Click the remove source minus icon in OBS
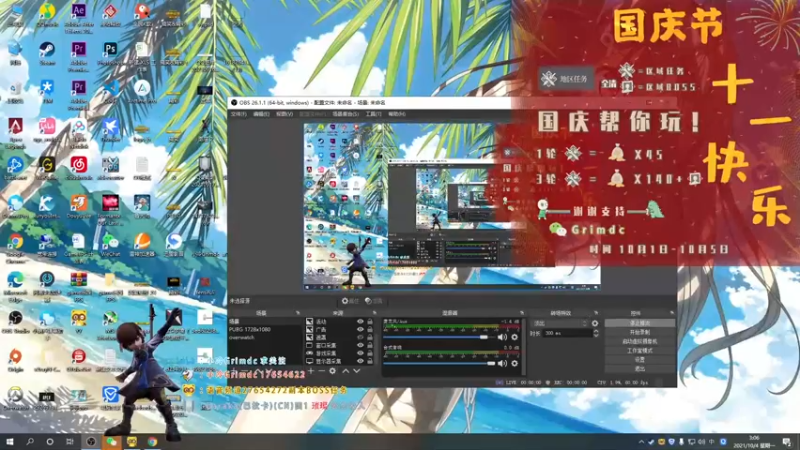800x450 pixels. [x=321, y=371]
